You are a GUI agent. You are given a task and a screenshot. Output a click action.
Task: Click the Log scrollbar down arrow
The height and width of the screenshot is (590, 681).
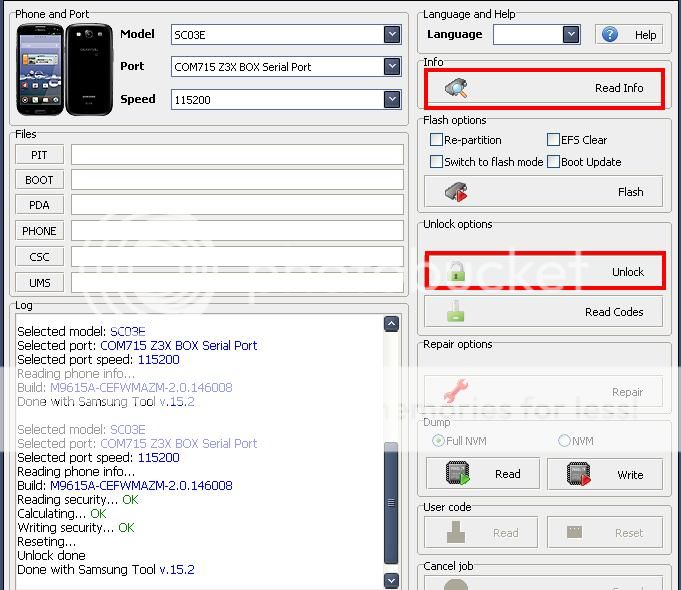coord(392,580)
